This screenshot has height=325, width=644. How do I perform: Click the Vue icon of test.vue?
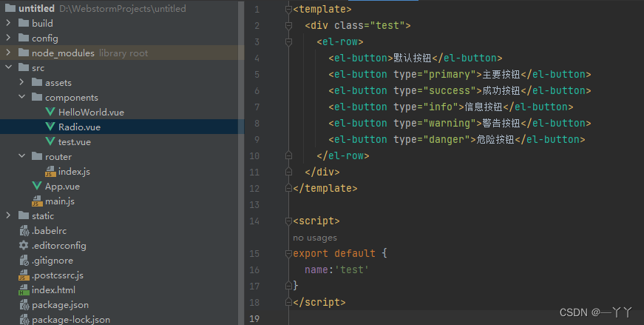click(50, 141)
